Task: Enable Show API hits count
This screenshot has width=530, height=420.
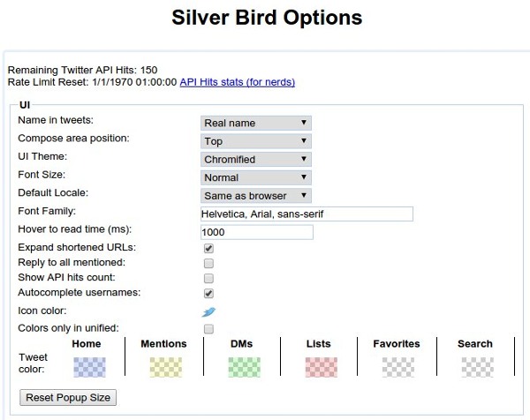Action: 208,278
